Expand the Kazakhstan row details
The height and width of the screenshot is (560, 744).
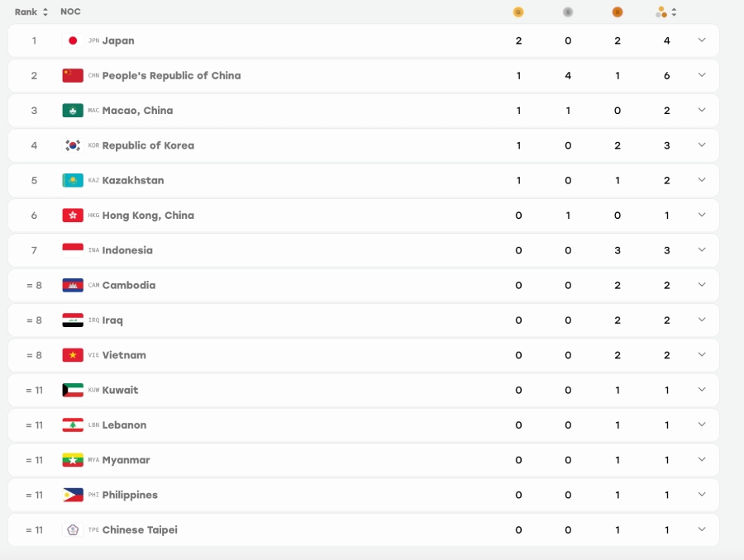(702, 180)
